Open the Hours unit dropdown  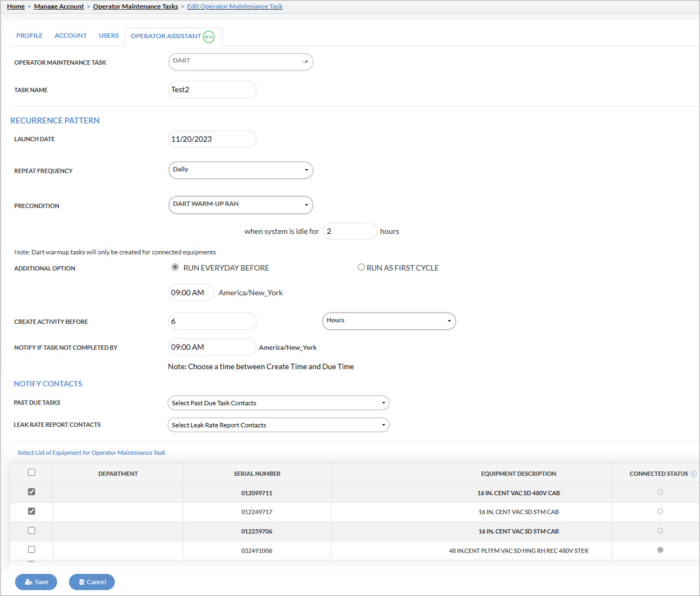pos(389,321)
